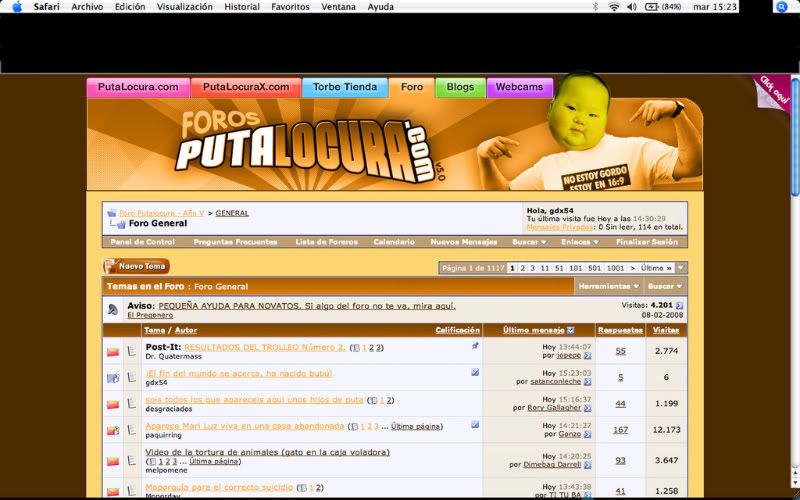Image resolution: width=800 pixels, height=500 pixels.
Task: Click the menu bar clock mar 15:23
Action: tap(715, 7)
